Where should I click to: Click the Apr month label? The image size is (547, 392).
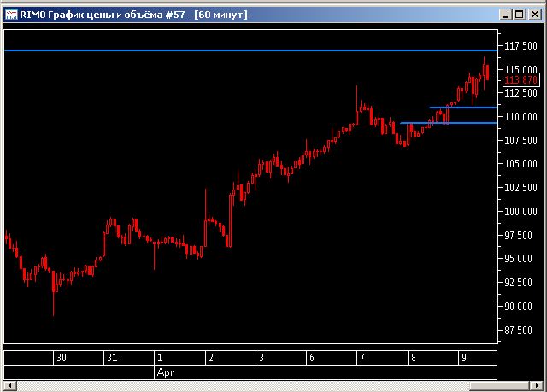pyautogui.click(x=165, y=372)
